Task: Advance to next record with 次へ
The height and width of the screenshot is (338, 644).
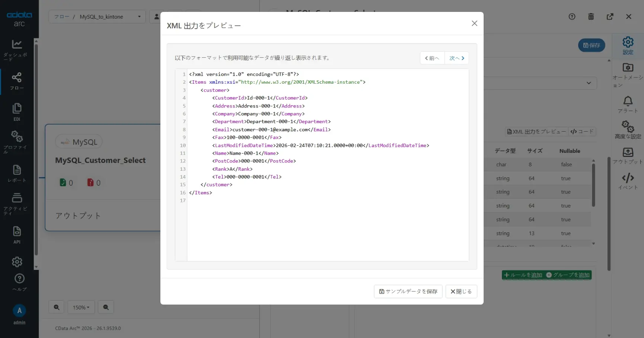Action: (x=456, y=58)
